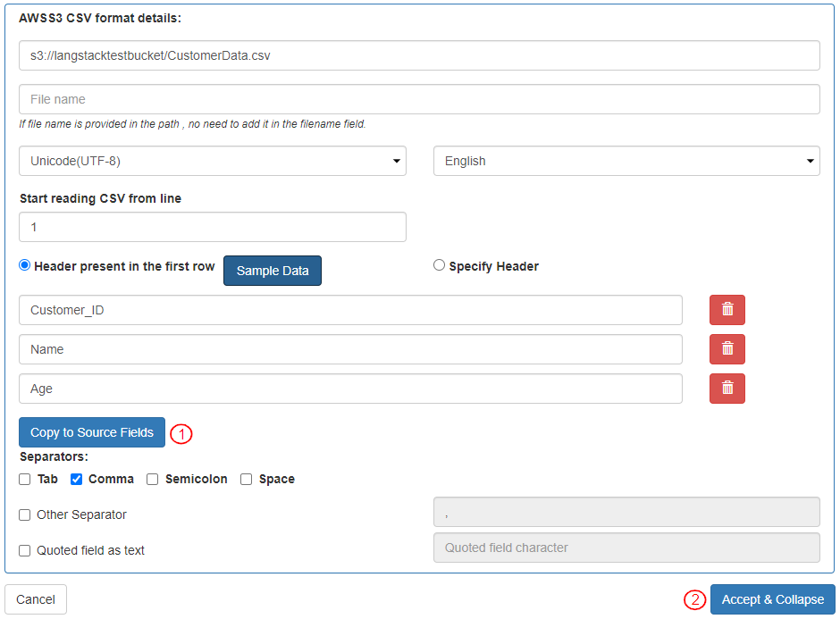
Task: Toggle the Other Separator checkbox
Action: 25,514
